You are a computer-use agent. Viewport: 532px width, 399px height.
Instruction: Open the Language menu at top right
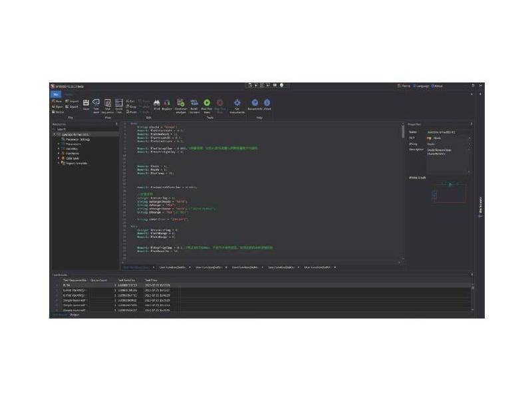pyautogui.click(x=421, y=85)
